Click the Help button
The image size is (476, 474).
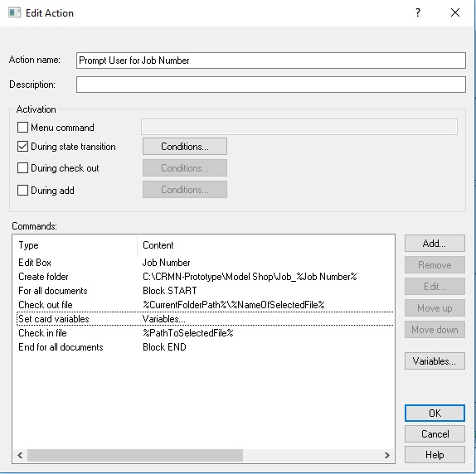tap(435, 455)
